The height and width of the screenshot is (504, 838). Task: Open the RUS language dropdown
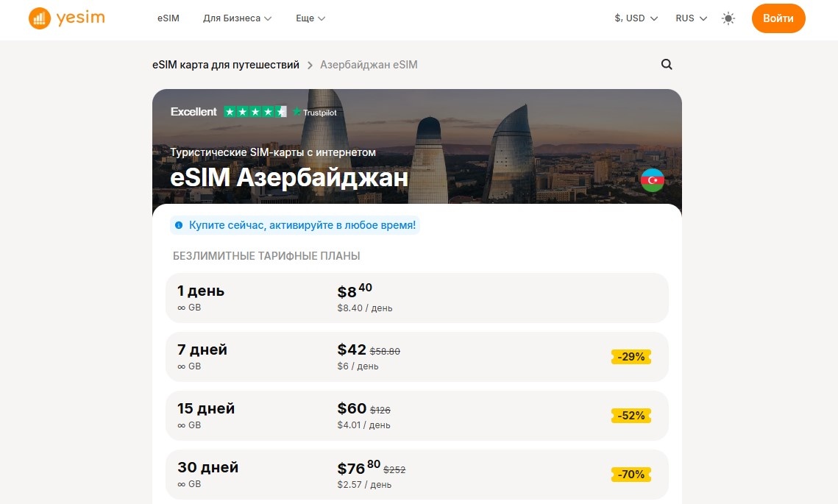pos(691,18)
